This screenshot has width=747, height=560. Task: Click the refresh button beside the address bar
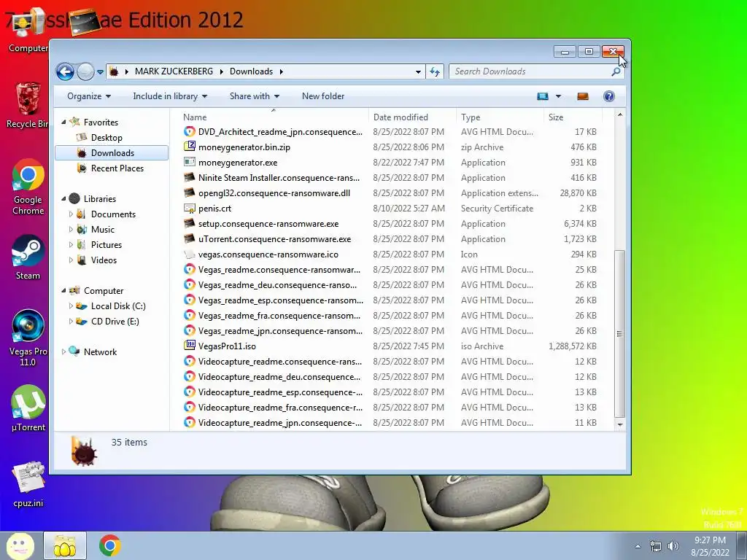pyautogui.click(x=435, y=71)
